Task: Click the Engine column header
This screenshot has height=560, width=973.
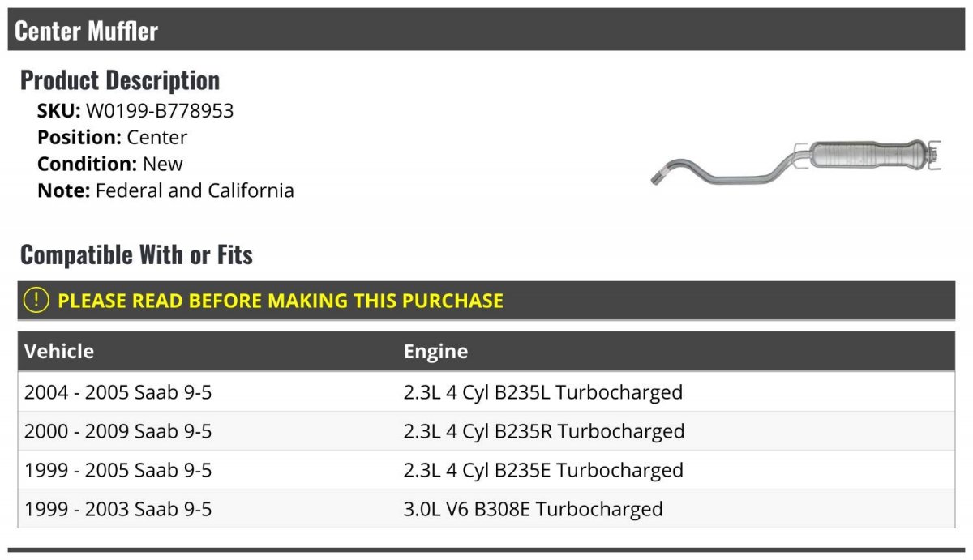Action: (x=435, y=352)
